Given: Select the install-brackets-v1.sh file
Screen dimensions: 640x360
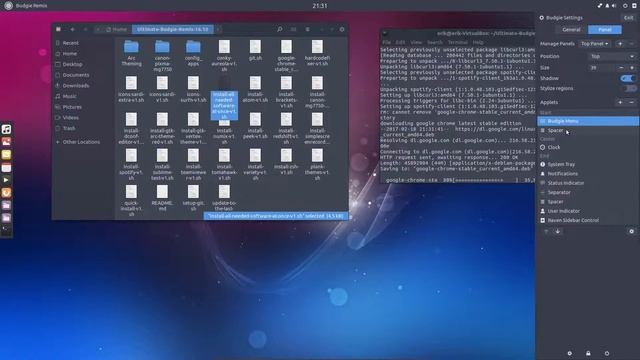Looking at the screenshot, I should tap(286, 92).
